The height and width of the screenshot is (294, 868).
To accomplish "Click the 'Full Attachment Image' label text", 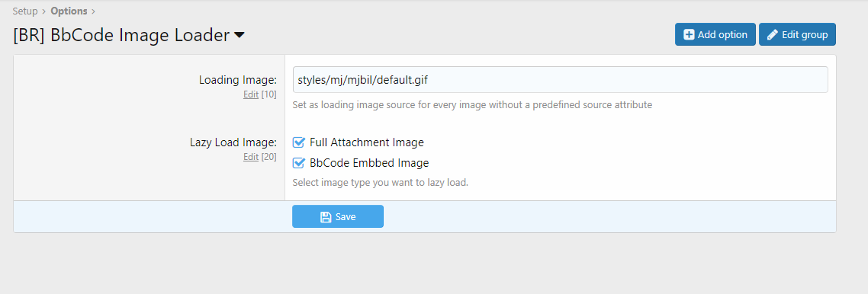I will [366, 142].
